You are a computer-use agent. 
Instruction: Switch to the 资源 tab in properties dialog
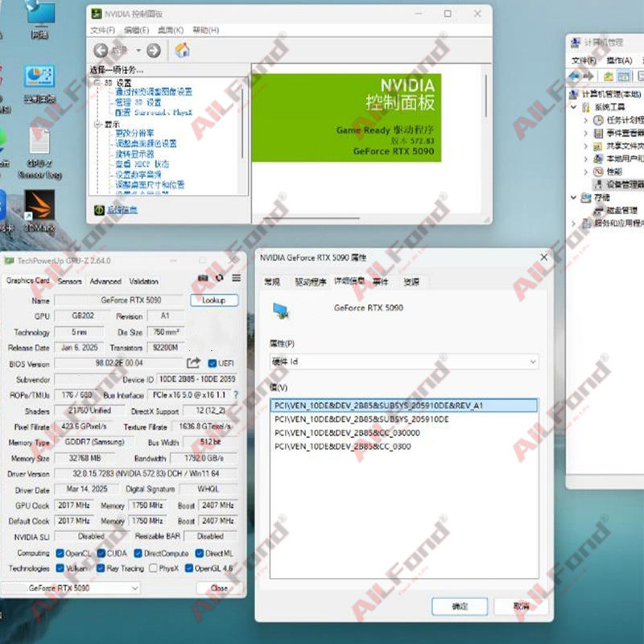coord(411,282)
